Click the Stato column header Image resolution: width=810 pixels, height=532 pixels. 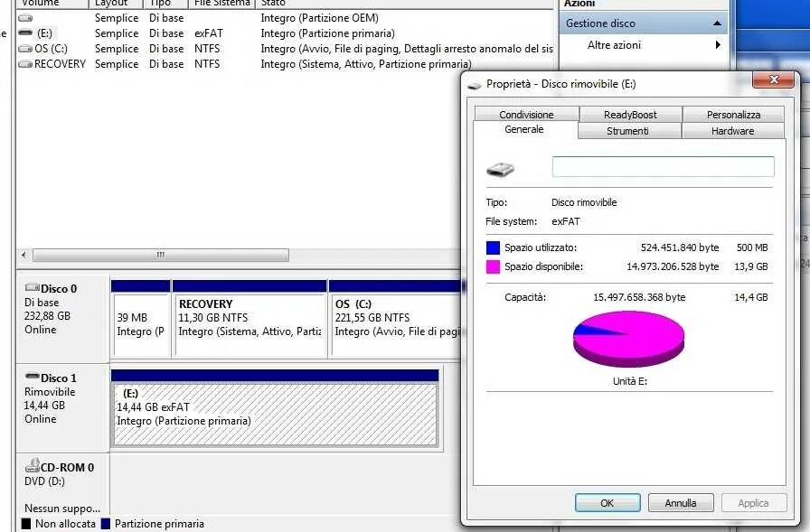point(403,4)
